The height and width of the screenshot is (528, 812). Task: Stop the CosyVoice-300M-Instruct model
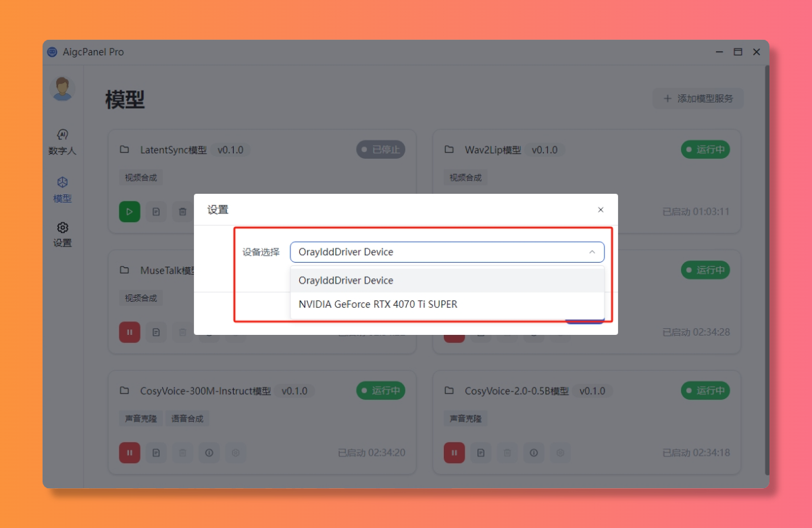coord(130,452)
